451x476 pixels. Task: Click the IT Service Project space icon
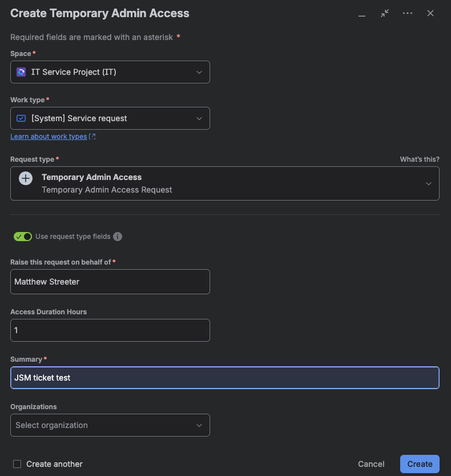pos(21,72)
